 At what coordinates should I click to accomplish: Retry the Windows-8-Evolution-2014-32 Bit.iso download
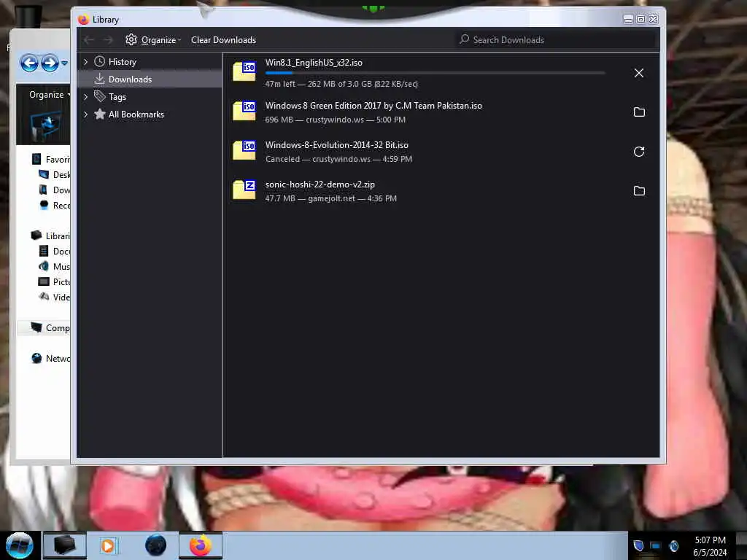point(639,152)
